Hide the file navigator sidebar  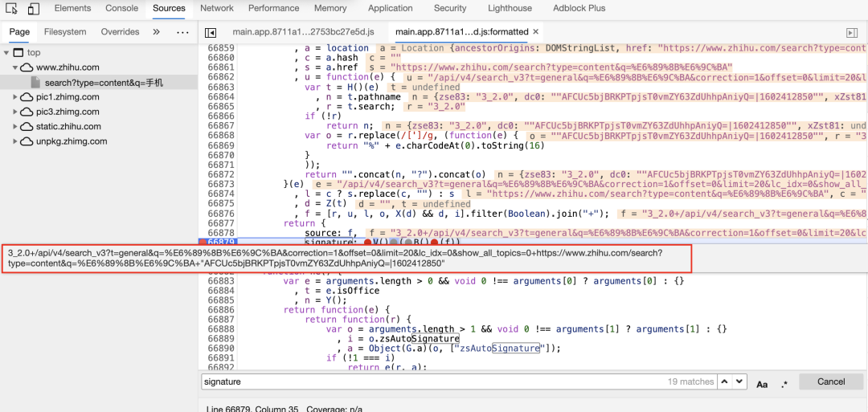[211, 33]
